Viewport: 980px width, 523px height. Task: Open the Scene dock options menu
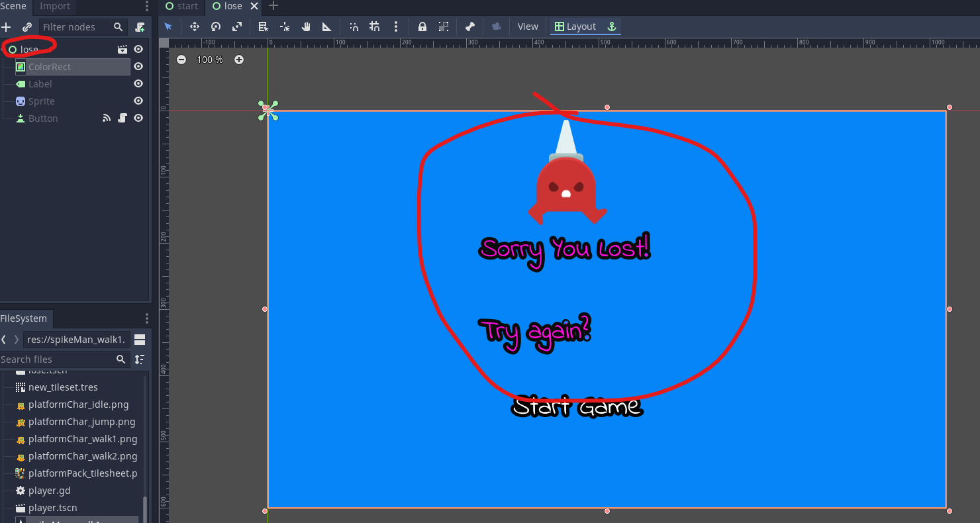147,6
